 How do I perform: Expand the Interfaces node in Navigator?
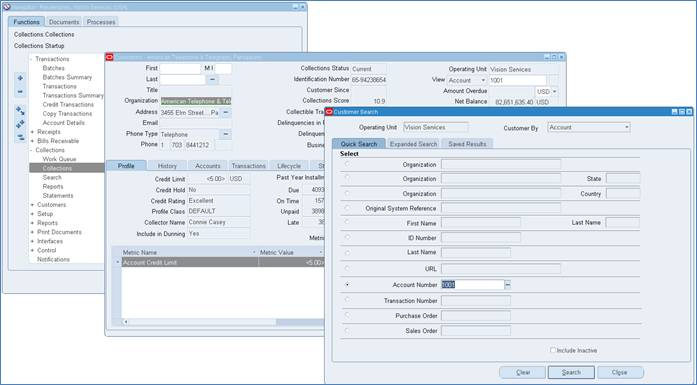click(x=32, y=241)
